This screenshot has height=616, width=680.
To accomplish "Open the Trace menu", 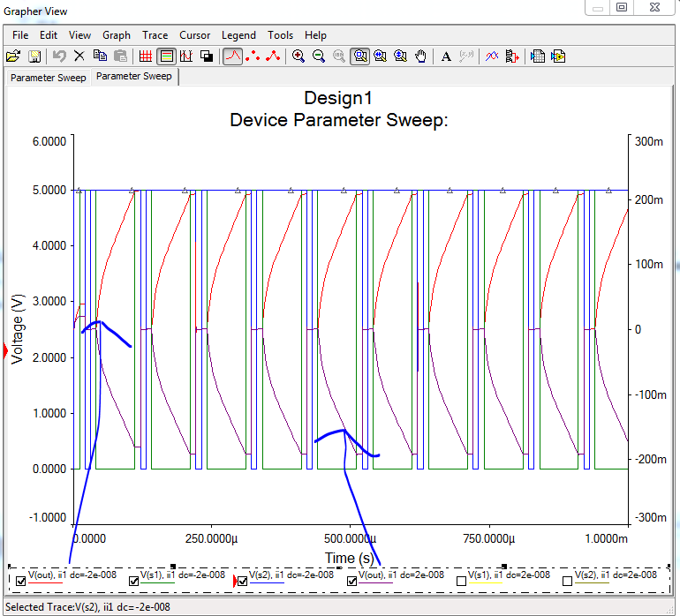I will pyautogui.click(x=155, y=35).
